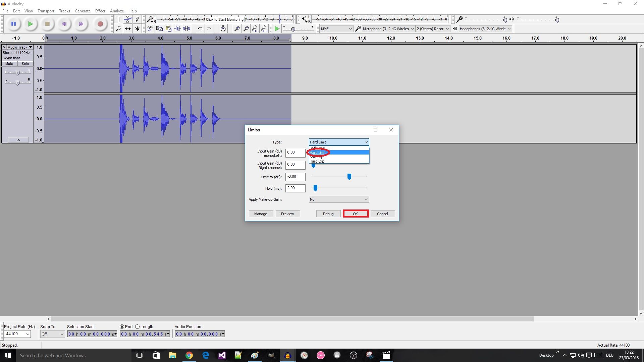Select the Multi-Tool mode
644x362 pixels.
point(137,28)
